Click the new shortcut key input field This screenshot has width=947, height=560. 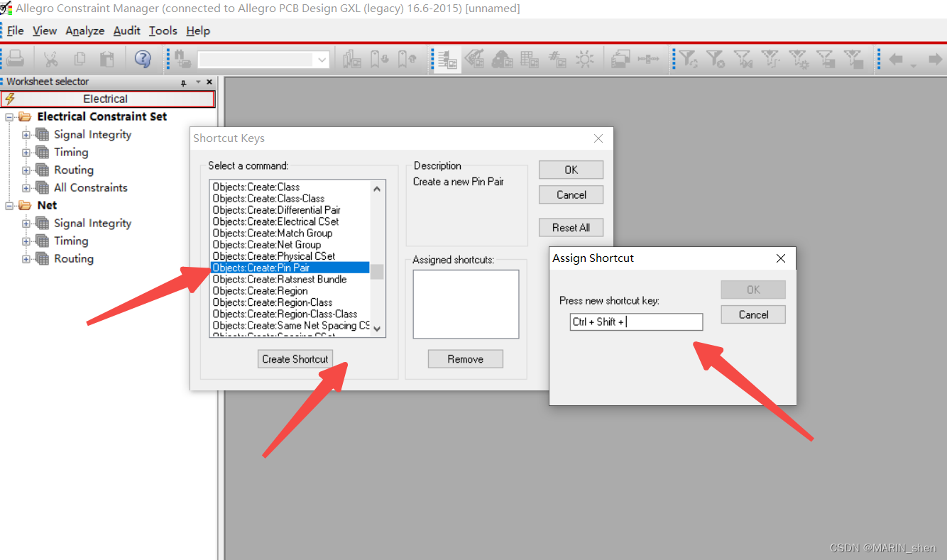point(636,322)
